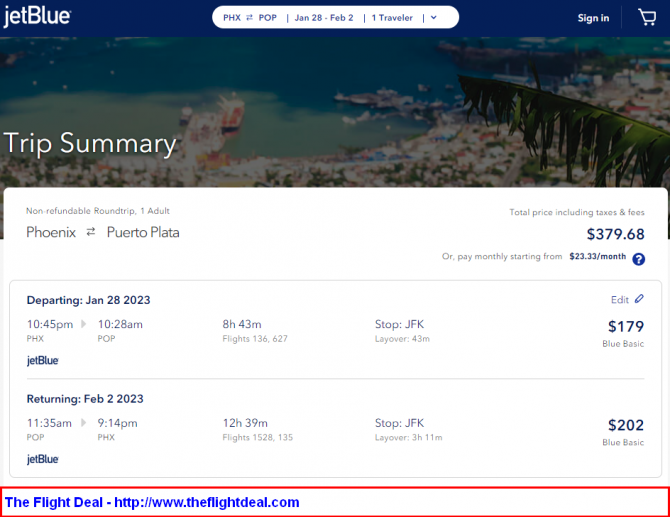Image resolution: width=670 pixels, height=517 pixels.
Task: Click round-trip arrows icon in search pill
Action: coord(250,18)
